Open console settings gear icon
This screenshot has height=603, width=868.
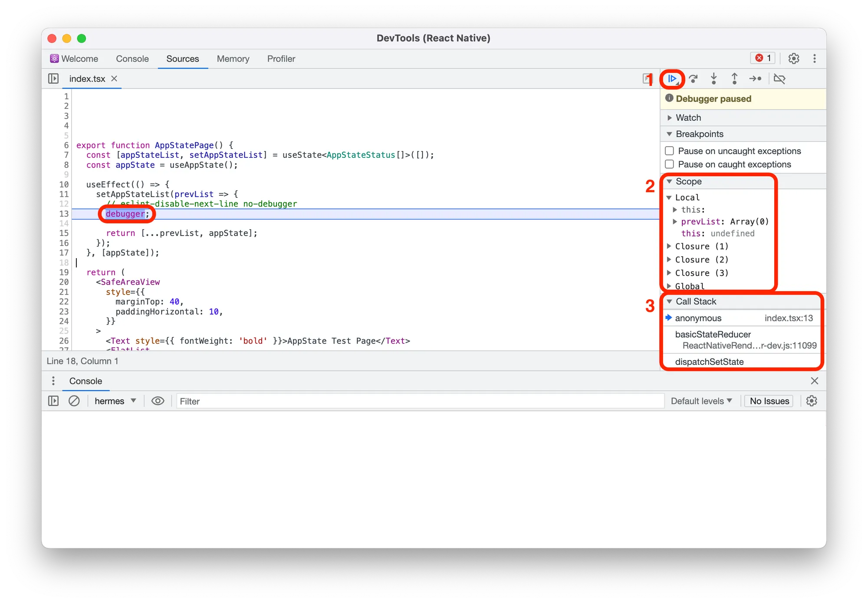point(812,401)
